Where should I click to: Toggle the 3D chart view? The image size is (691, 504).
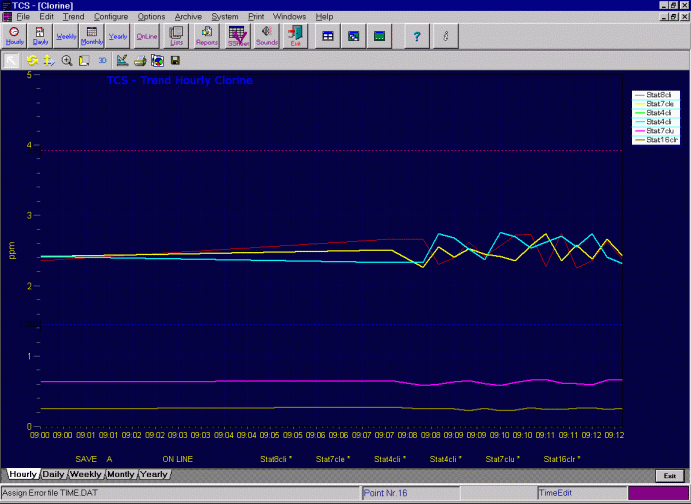click(x=102, y=60)
